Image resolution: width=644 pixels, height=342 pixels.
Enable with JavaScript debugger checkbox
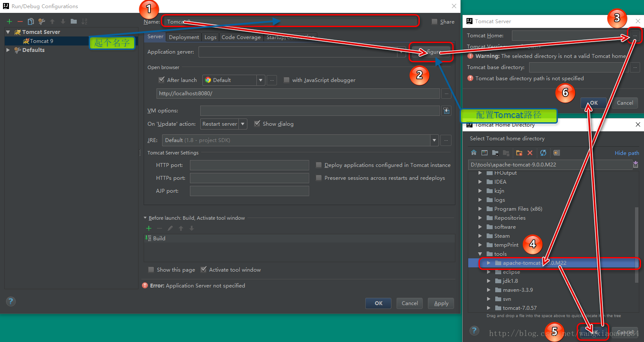point(286,80)
